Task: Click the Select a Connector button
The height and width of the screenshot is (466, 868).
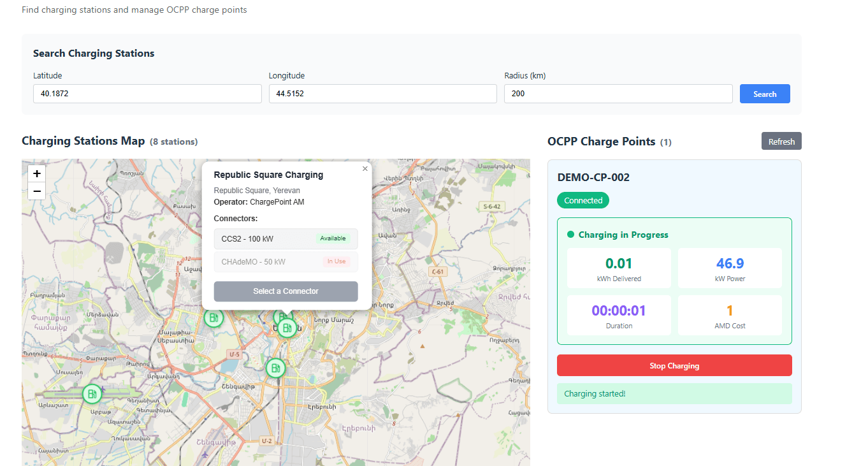Action: coord(286,291)
